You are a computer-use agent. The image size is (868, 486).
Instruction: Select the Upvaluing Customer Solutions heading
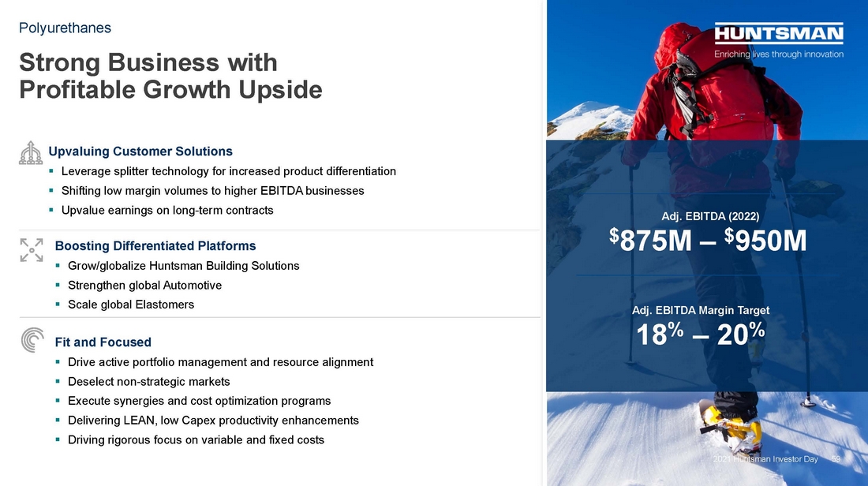click(x=140, y=151)
